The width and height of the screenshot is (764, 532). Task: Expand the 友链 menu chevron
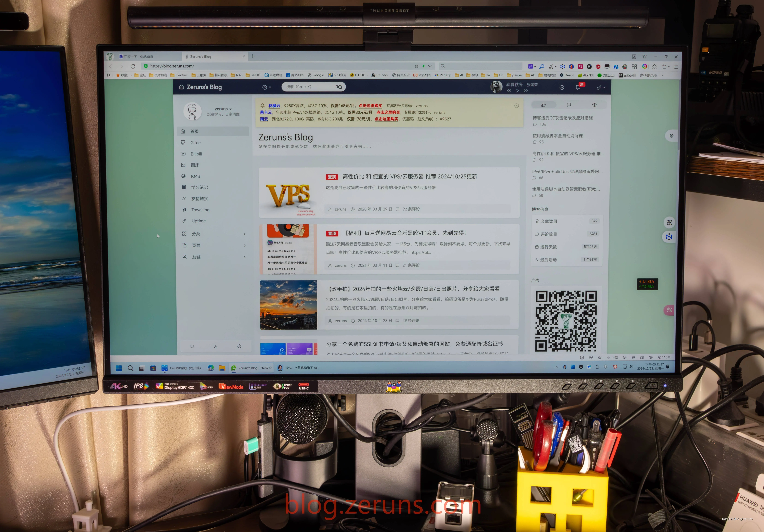click(x=245, y=257)
